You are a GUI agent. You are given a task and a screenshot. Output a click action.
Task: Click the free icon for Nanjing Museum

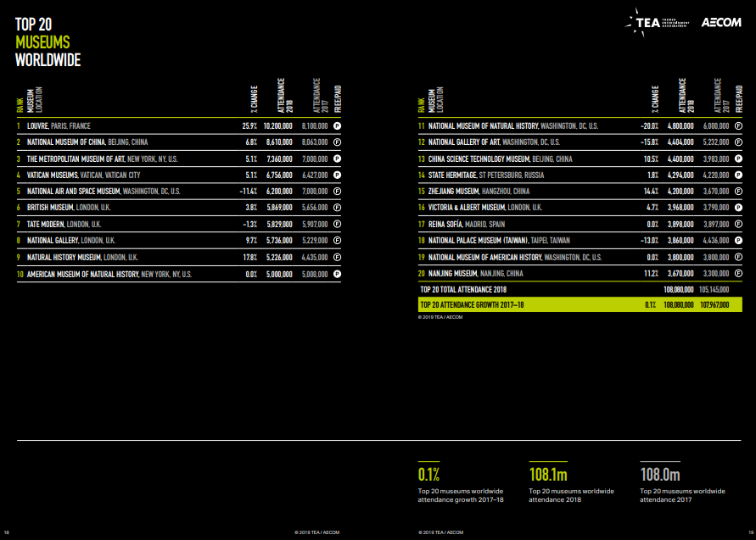tap(738, 274)
